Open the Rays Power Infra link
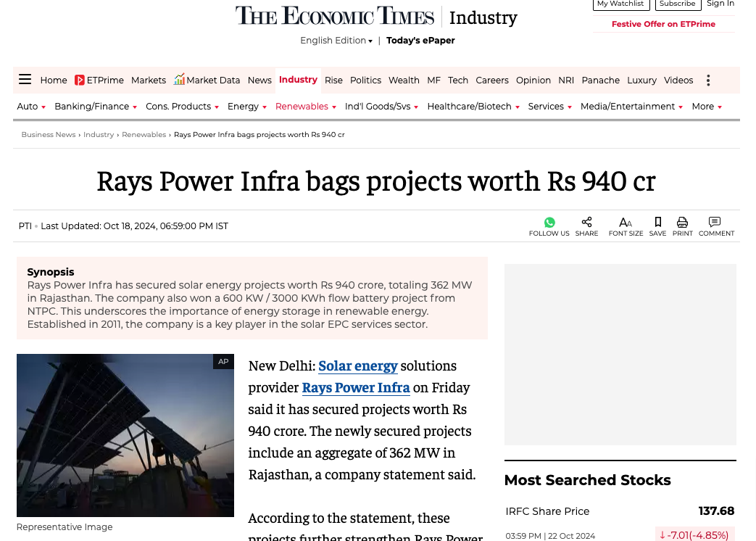Viewport: 756px width, 541px height. pos(356,387)
